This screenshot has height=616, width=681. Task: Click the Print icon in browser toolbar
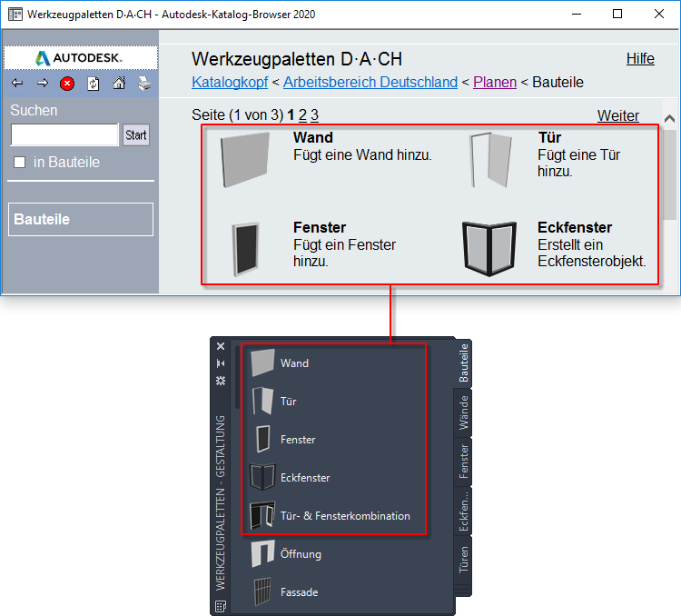click(x=144, y=83)
